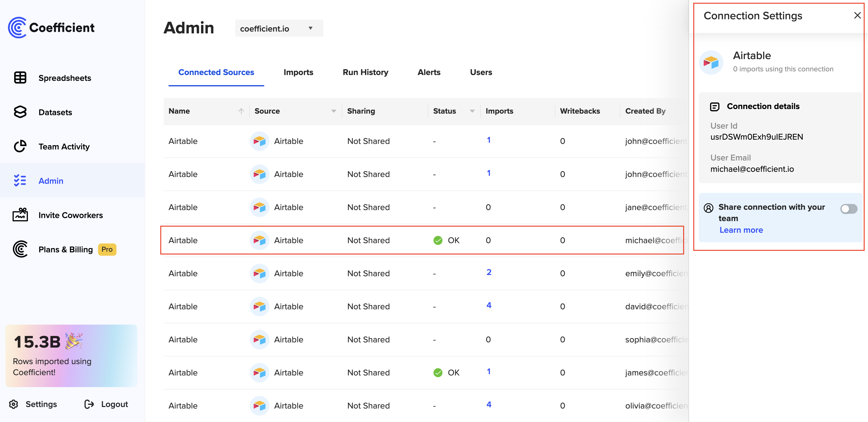Click the Learn more link

[741, 230]
